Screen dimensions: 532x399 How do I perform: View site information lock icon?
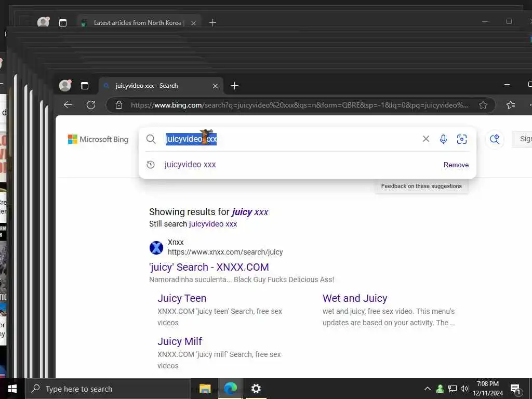point(119,105)
